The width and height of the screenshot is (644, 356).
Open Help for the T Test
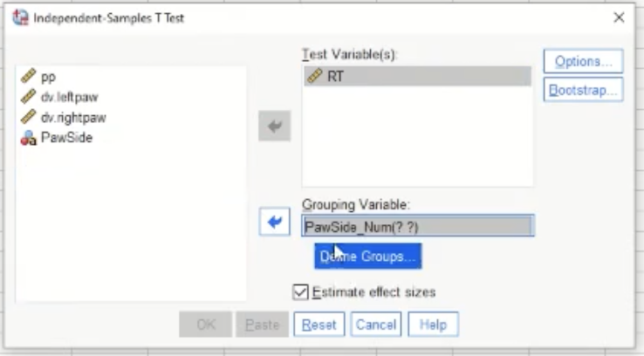pyautogui.click(x=433, y=325)
